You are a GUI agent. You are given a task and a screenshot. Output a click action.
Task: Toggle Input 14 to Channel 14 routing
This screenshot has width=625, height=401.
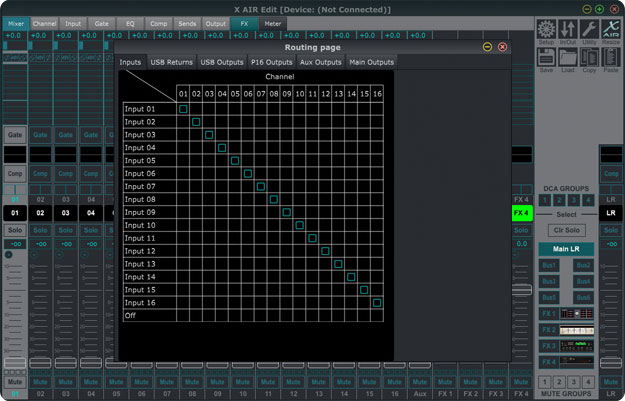click(351, 277)
